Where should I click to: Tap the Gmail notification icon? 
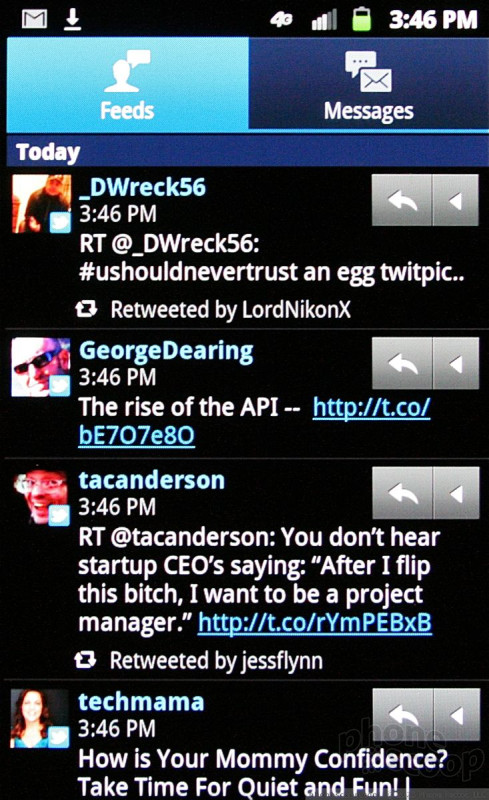(35, 19)
